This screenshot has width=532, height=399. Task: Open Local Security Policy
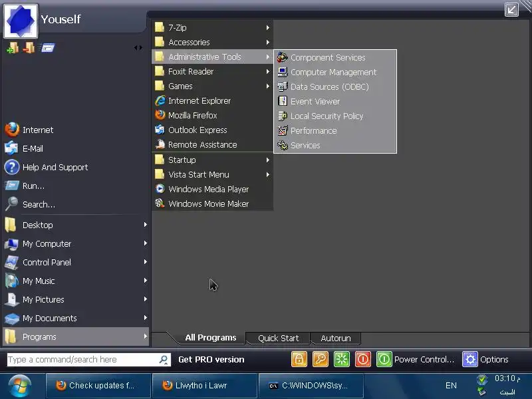[335, 116]
